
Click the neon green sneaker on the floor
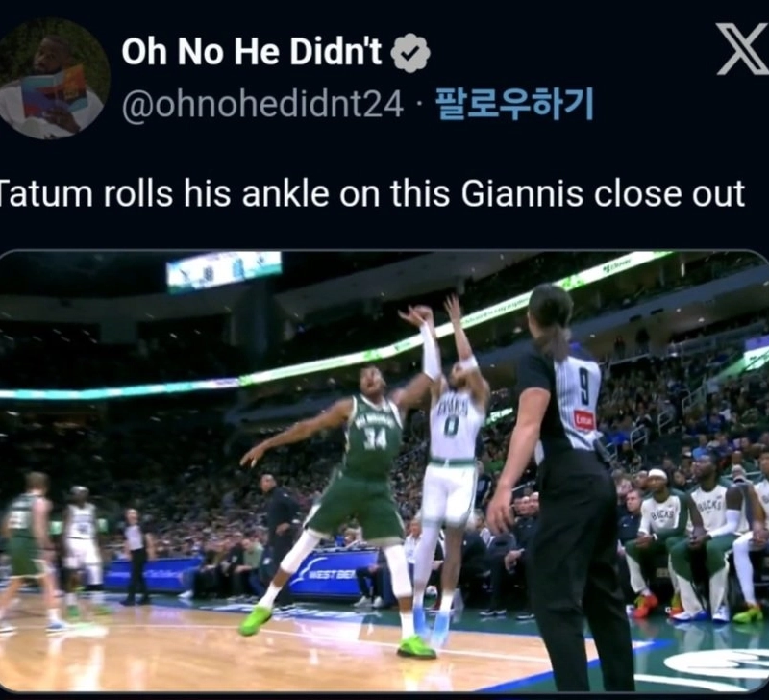416,646
